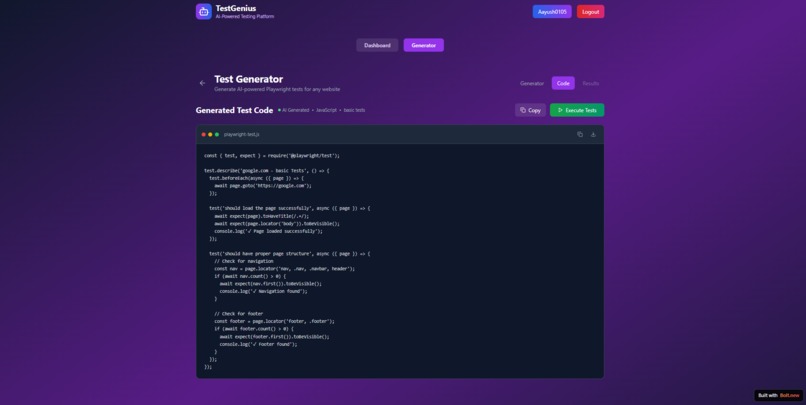Screen dimensions: 806x405
Task: Select the Code step tab
Action: pos(563,83)
